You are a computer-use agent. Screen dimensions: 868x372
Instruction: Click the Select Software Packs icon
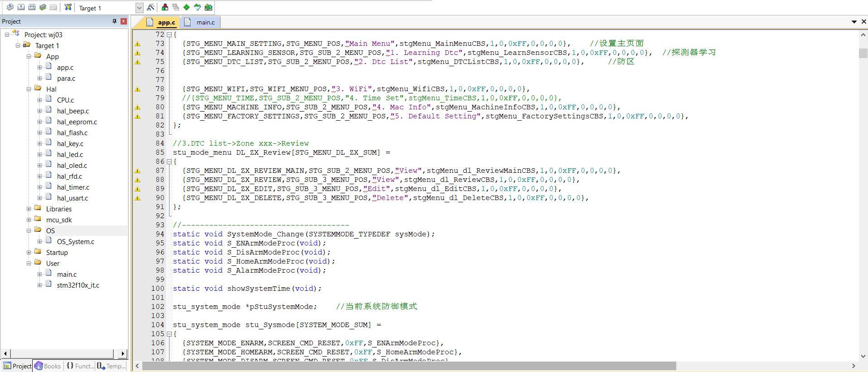198,7
